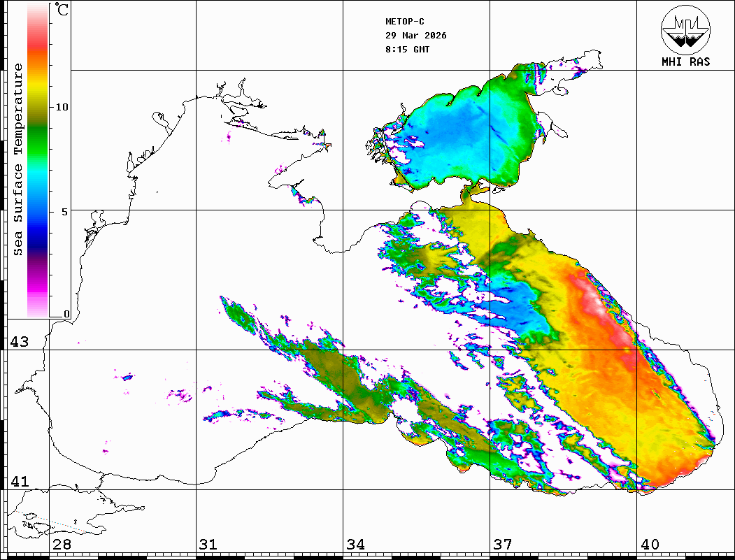Image resolution: width=735 pixels, height=560 pixels.
Task: Click the 10 tick label on the color scale
Action: pos(62,107)
